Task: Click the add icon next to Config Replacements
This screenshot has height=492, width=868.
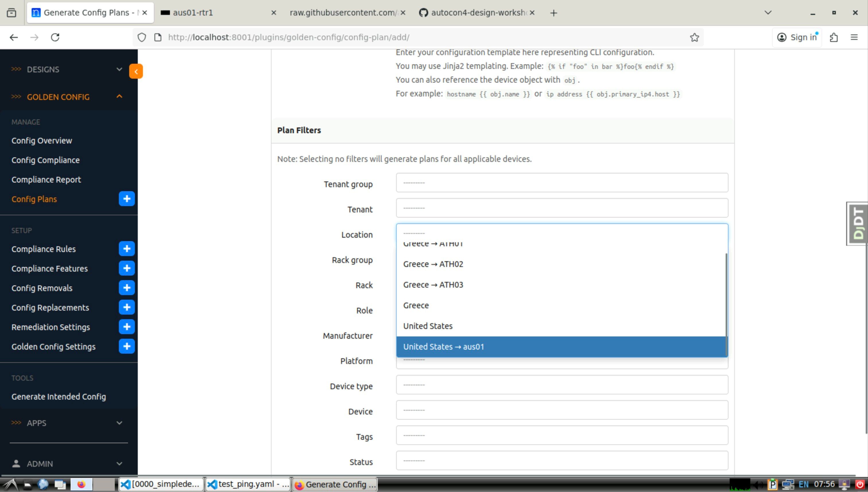Action: pyautogui.click(x=127, y=307)
